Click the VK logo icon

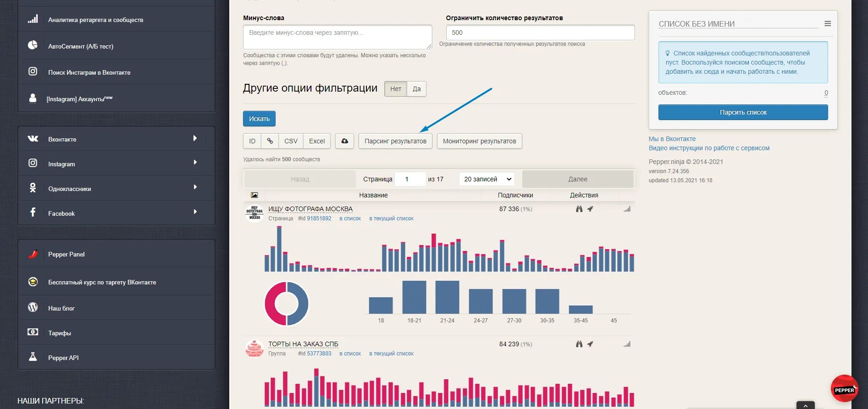tap(33, 138)
